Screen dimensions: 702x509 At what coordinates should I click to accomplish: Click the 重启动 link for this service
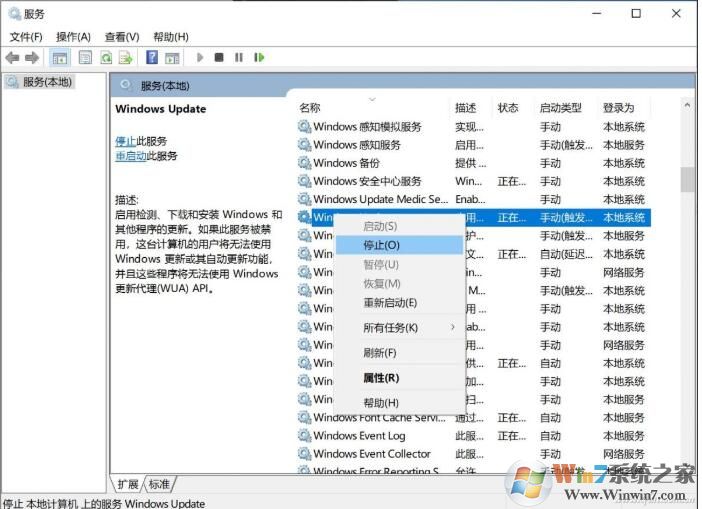131,156
